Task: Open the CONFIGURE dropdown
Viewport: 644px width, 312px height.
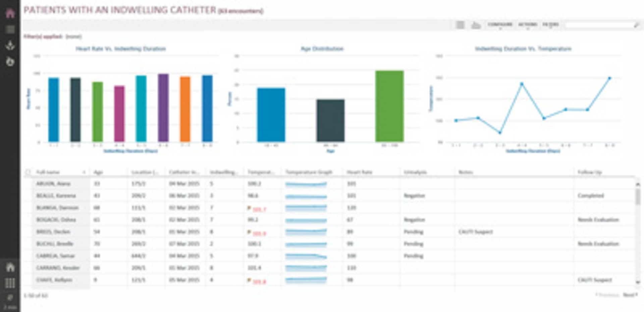Action: pyautogui.click(x=500, y=24)
